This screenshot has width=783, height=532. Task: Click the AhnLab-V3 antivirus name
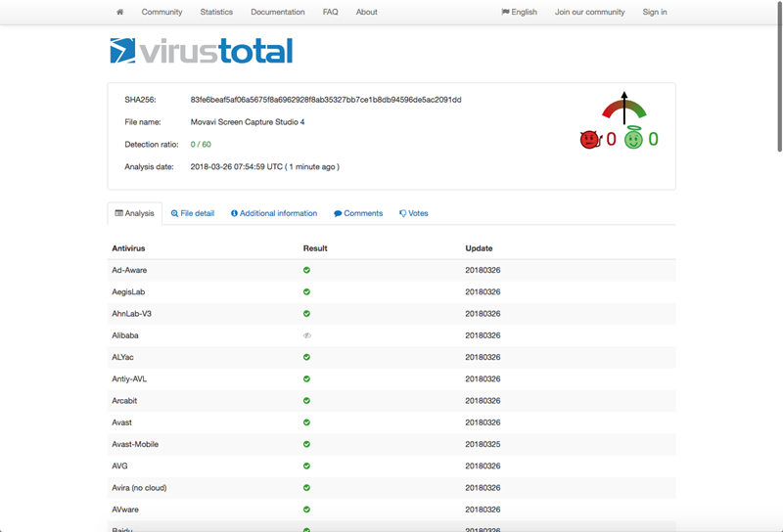tap(132, 313)
